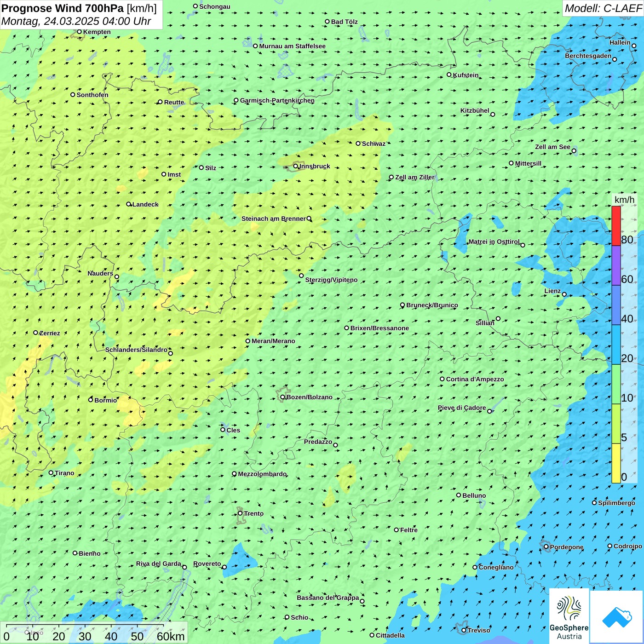Viewport: 644px width, 644px height.
Task: Click the 'km/h' legend heading
Action: (624, 200)
